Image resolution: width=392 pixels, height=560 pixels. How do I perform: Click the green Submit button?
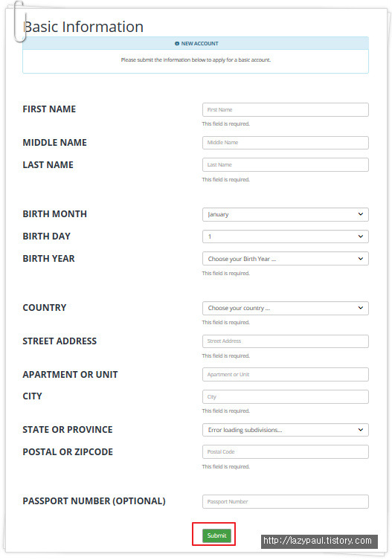click(x=216, y=535)
